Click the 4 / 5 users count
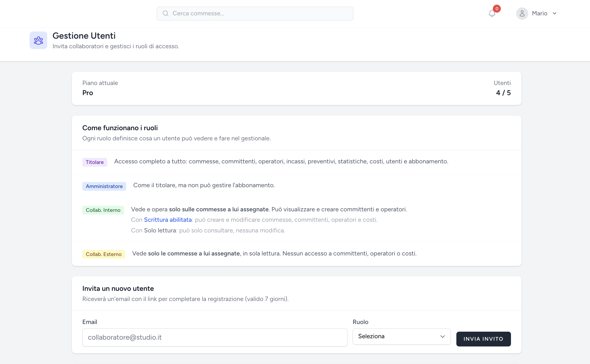 coord(503,93)
